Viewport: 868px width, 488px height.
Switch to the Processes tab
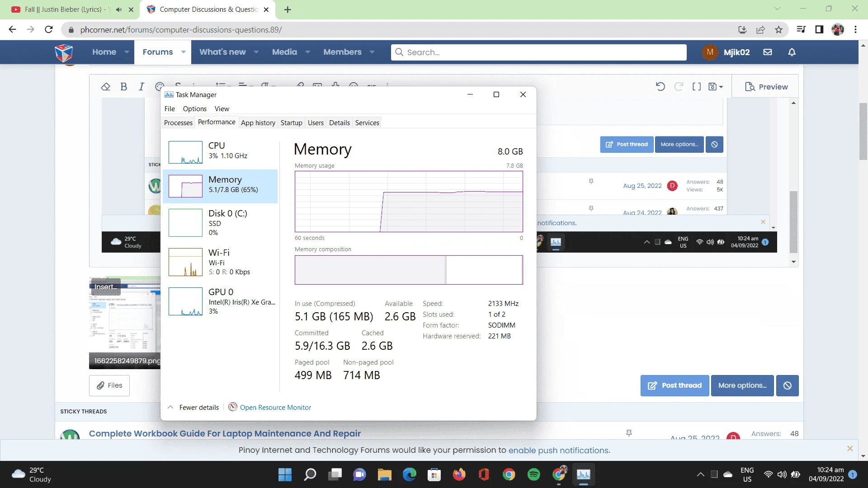(x=178, y=123)
